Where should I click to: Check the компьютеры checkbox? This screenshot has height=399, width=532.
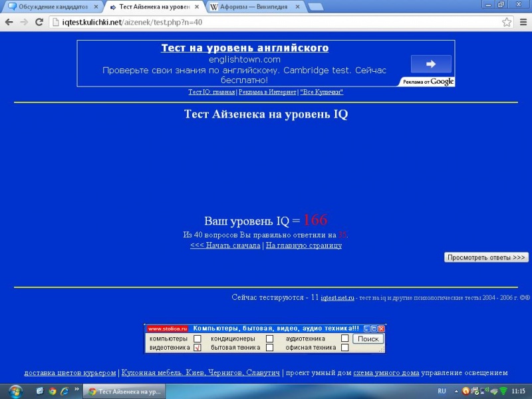click(x=197, y=338)
